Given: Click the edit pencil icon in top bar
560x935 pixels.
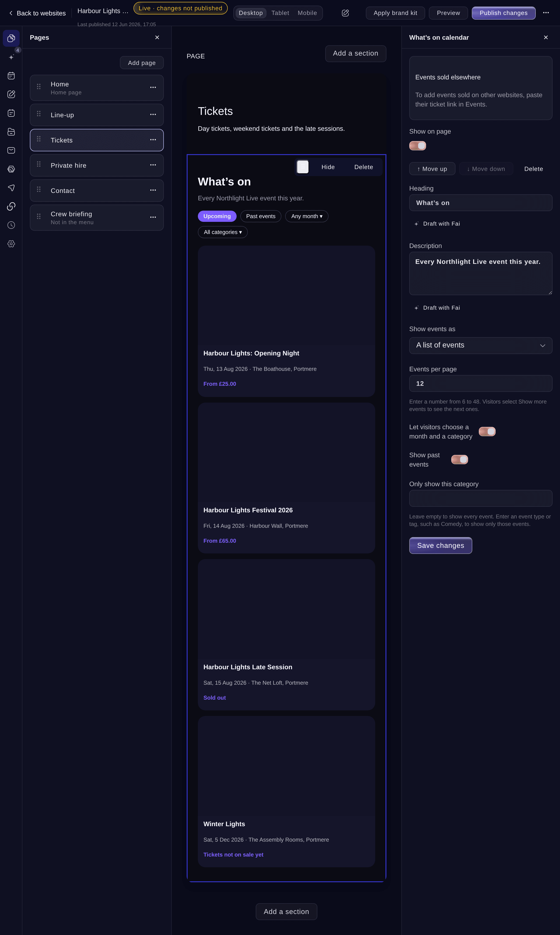Looking at the screenshot, I should (345, 13).
